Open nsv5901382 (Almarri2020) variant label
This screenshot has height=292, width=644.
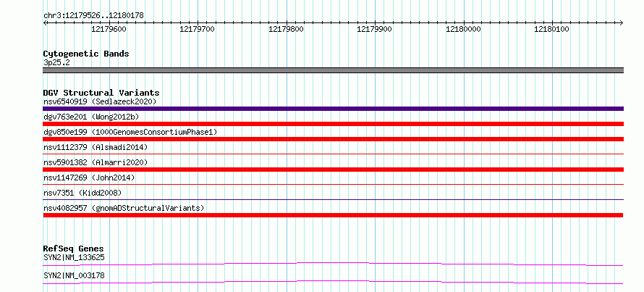[x=96, y=162]
